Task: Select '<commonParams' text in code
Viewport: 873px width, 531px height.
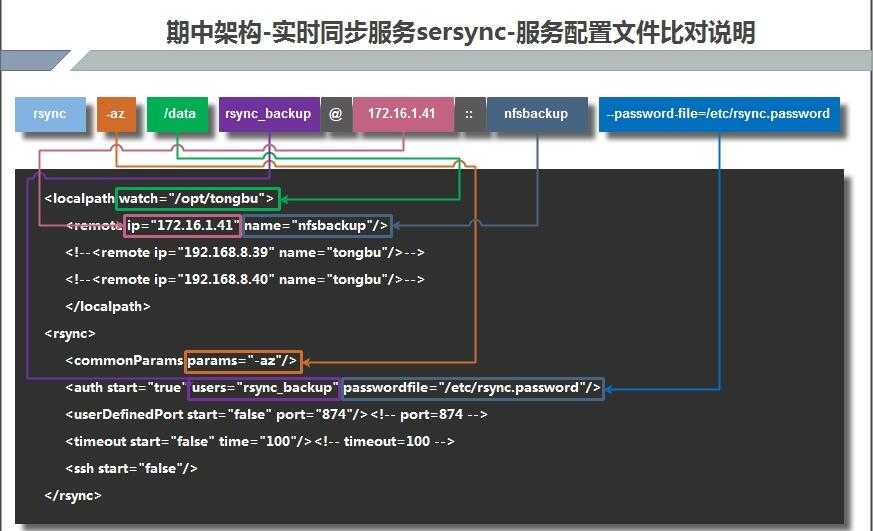Action: 124,361
